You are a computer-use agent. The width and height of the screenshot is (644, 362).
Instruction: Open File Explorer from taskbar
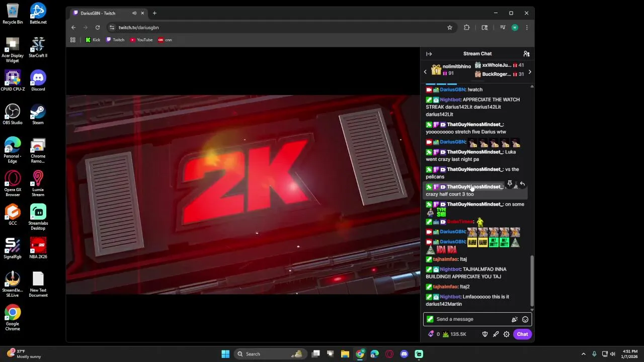click(x=345, y=354)
